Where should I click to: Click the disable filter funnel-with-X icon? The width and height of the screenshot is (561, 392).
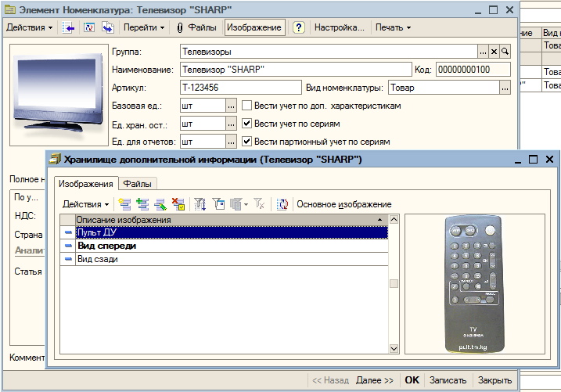(x=259, y=204)
